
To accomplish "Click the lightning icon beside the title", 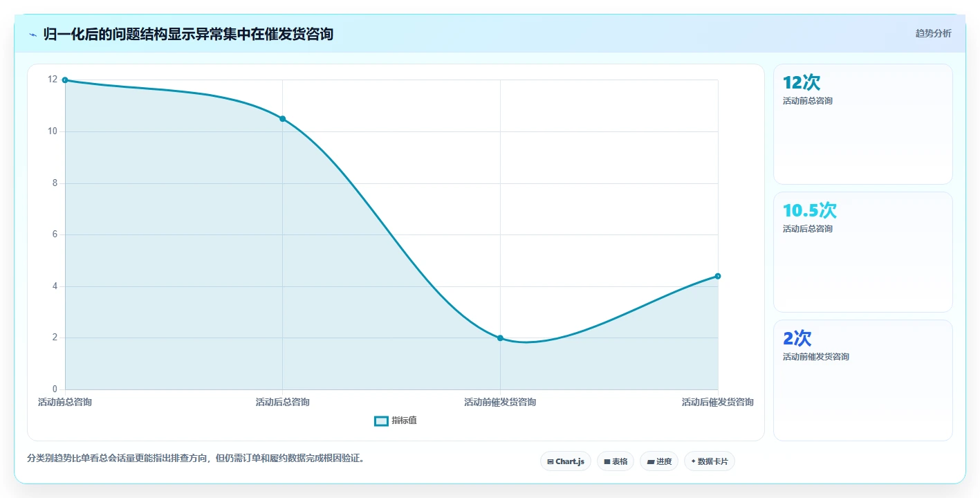I will click(33, 34).
